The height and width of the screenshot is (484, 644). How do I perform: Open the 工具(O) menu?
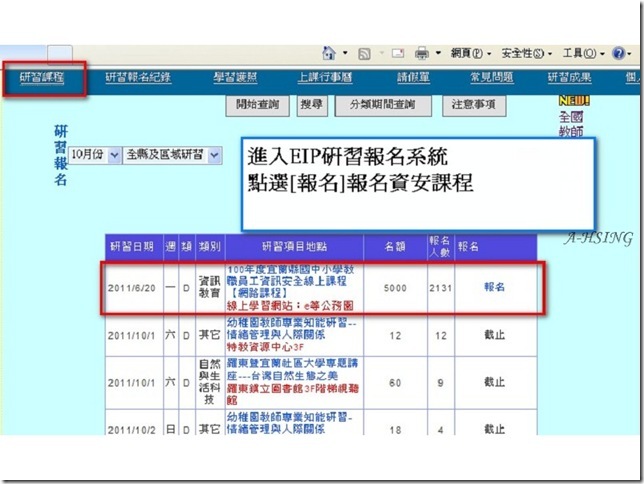coord(584,53)
